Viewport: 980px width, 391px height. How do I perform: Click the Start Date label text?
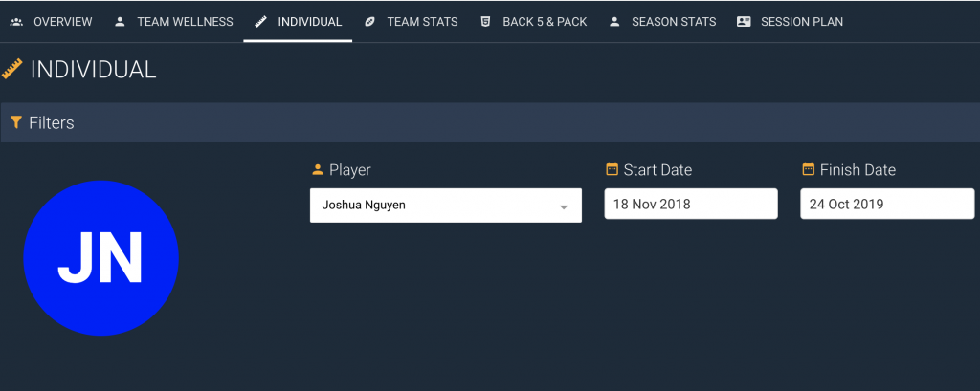[x=657, y=170]
